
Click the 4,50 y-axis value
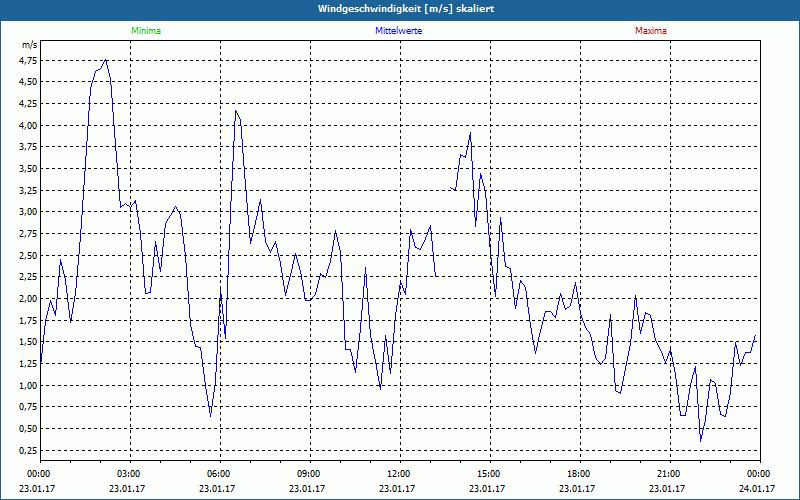click(28, 82)
